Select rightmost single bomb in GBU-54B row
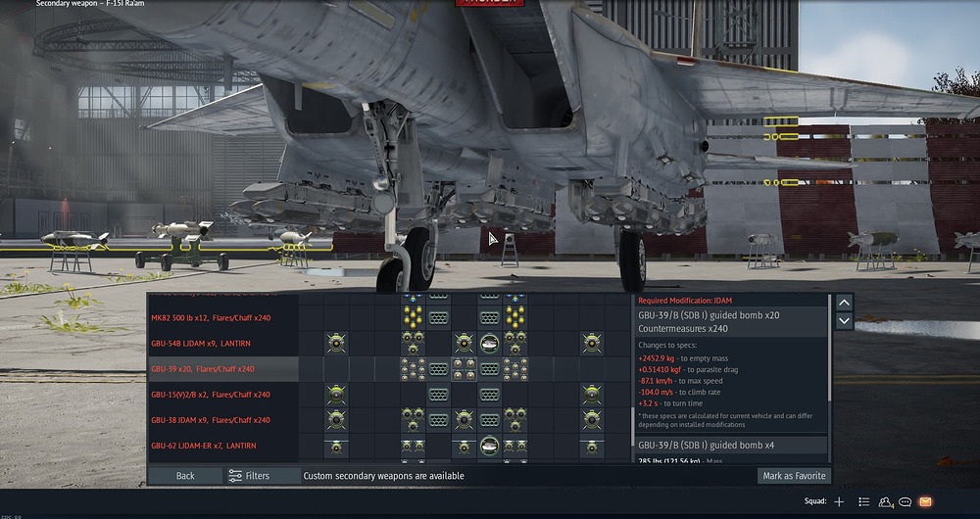 (x=592, y=344)
